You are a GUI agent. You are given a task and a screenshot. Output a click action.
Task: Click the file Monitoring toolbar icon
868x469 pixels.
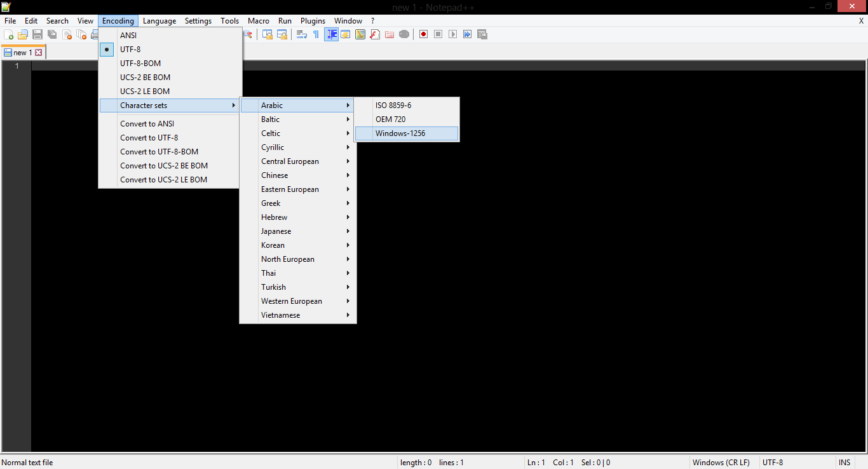(x=404, y=34)
